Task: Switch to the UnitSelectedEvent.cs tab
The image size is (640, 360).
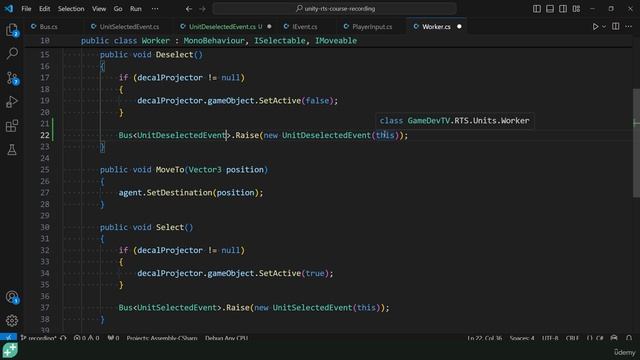Action: pyautogui.click(x=129, y=27)
